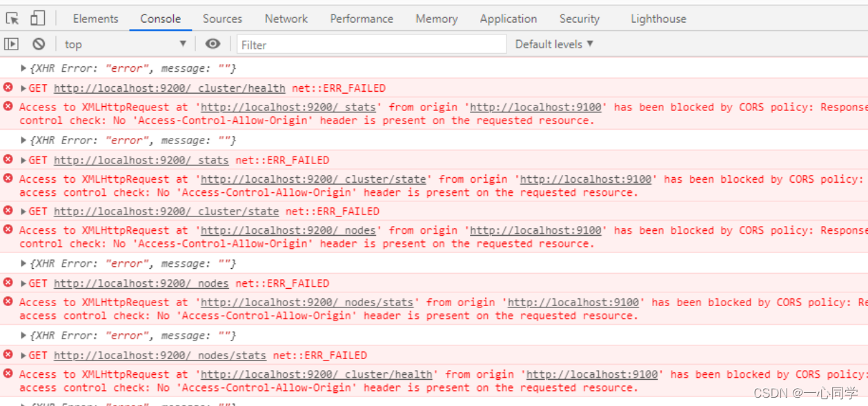The height and width of the screenshot is (406, 868).
Task: Click the eye icon for live expression
Action: coord(213,44)
